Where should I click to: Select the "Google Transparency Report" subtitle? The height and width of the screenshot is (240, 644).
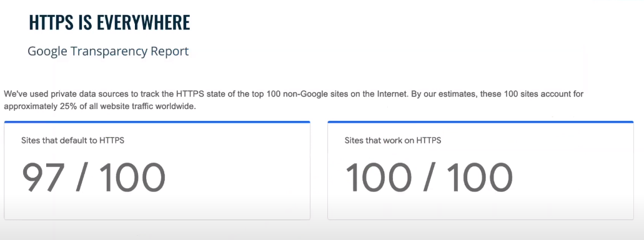pyautogui.click(x=108, y=52)
